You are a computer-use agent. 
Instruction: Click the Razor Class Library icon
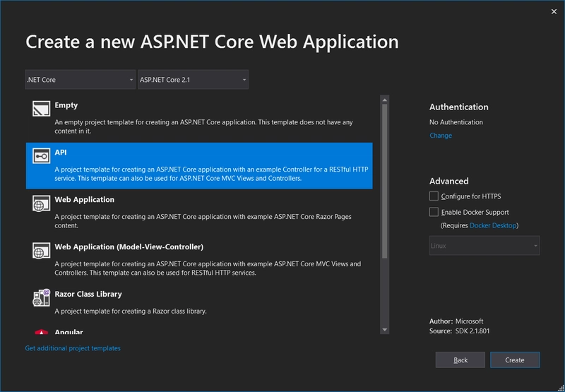(x=41, y=297)
